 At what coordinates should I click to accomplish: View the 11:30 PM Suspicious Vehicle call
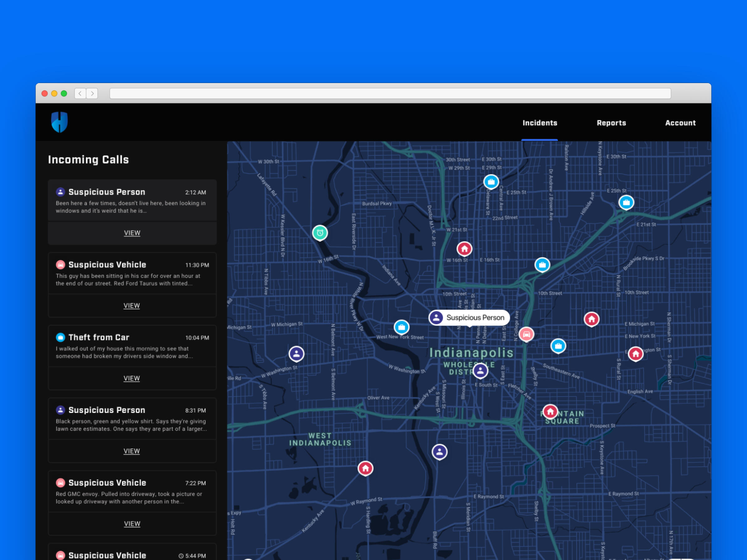[132, 306]
